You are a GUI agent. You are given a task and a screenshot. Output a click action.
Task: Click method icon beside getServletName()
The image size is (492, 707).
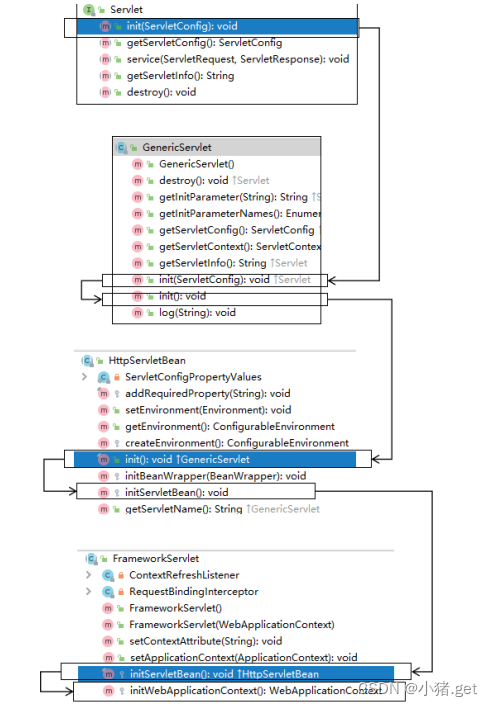coord(104,509)
